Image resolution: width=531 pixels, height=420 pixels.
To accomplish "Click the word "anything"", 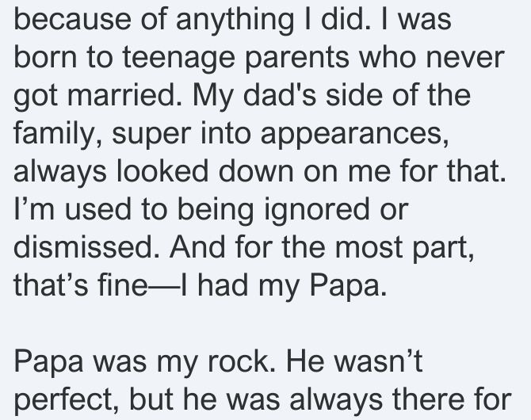I will 235,22.
